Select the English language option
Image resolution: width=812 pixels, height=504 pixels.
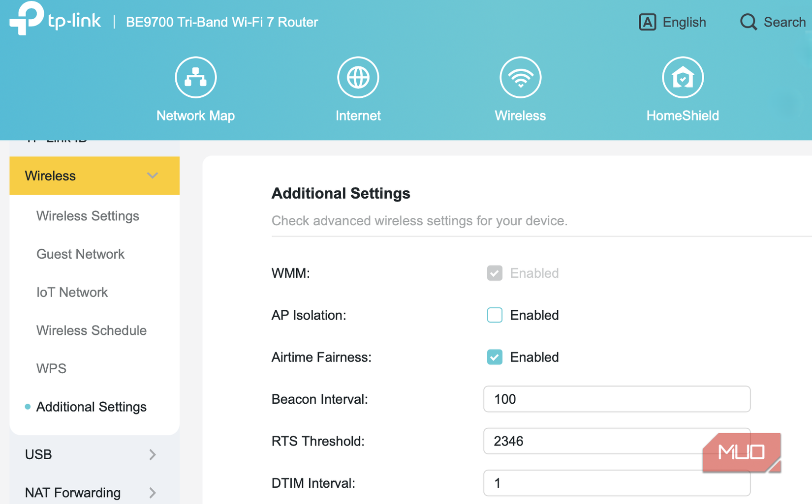684,22
